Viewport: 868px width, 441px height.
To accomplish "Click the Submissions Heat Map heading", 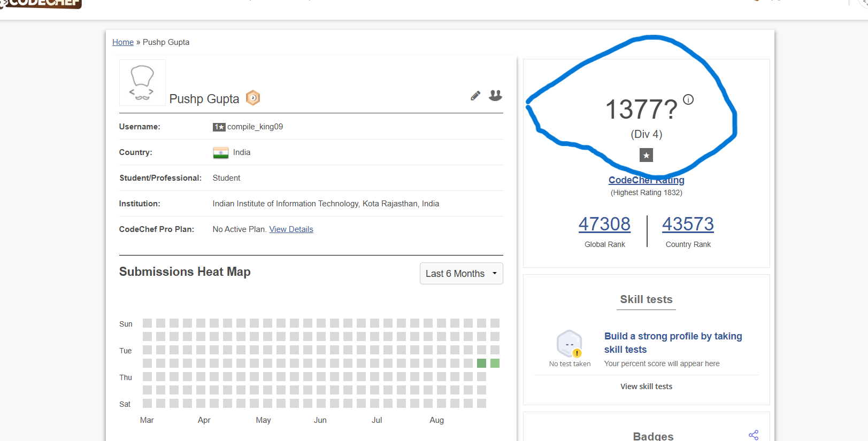I will [x=185, y=272].
